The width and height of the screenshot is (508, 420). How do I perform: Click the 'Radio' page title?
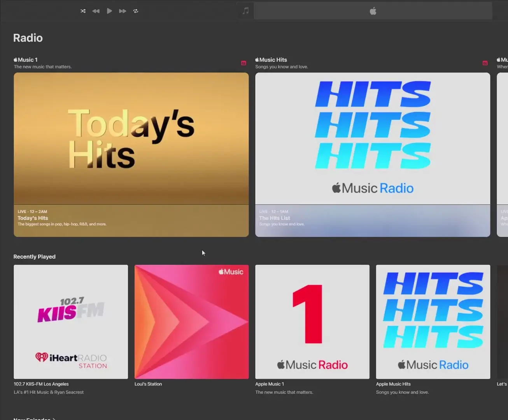(28, 38)
